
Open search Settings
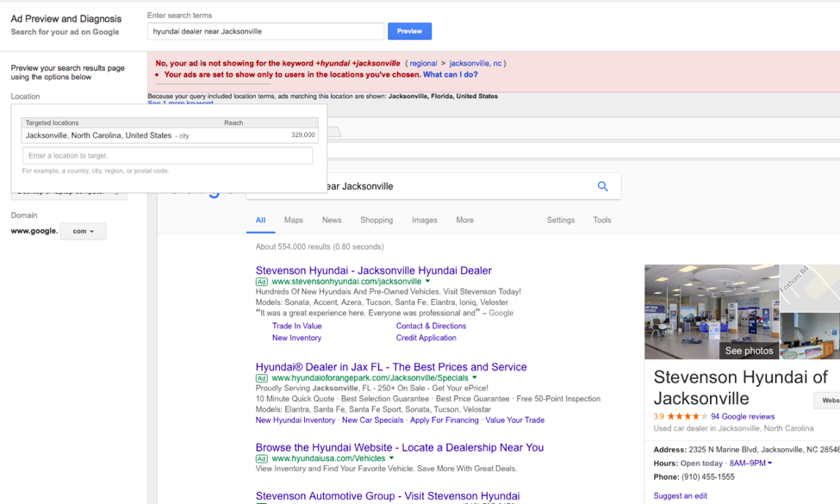560,221
